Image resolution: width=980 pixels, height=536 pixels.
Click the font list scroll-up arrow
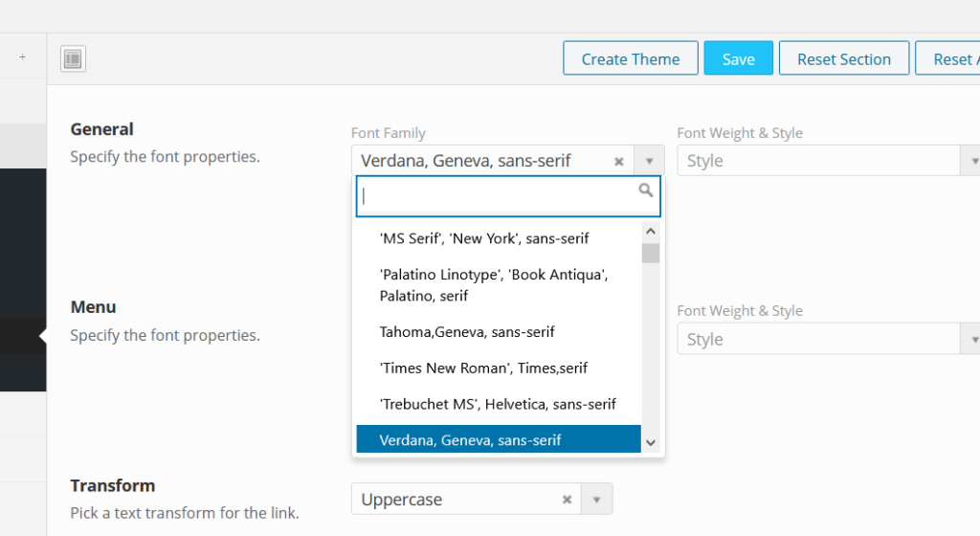tap(651, 232)
